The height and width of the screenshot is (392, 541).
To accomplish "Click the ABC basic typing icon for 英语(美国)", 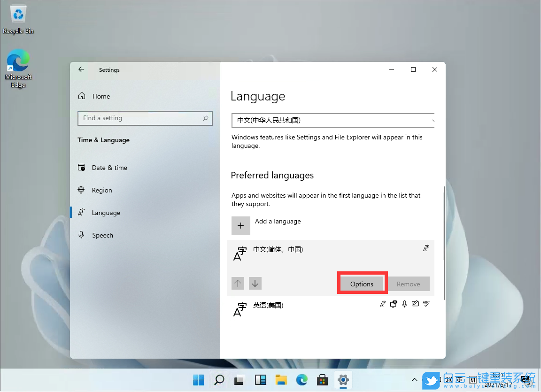I will 426,303.
